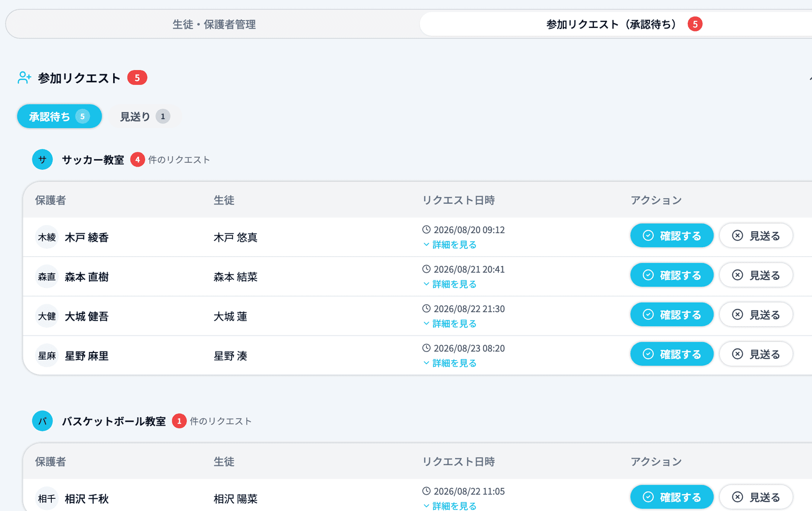
Task: Select the 見送り filter pill
Action: tap(144, 116)
